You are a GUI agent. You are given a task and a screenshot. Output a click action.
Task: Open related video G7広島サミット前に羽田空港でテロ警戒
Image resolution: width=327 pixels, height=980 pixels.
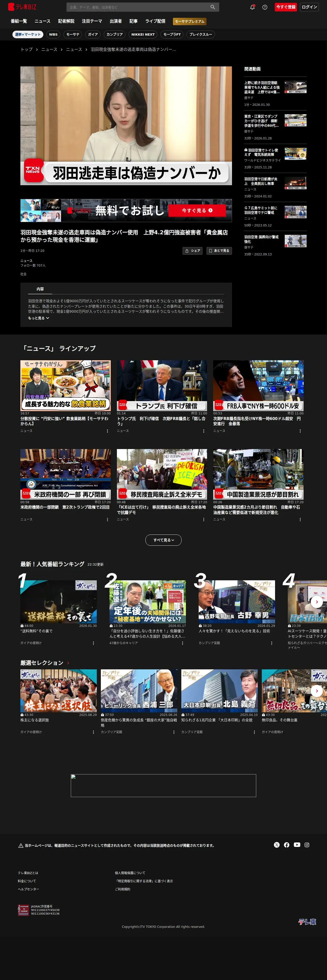pos(275,217)
